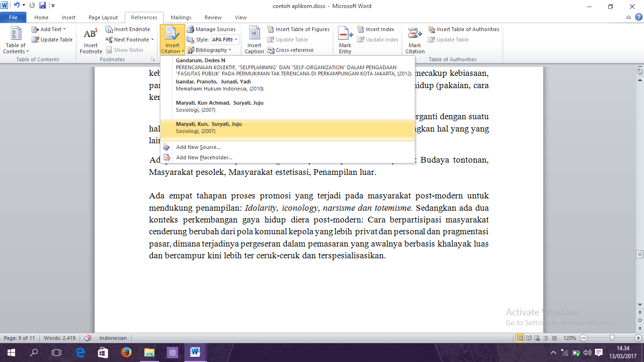
Task: Open the Customize Quick Access Toolbar dropdown
Action: [x=53, y=6]
